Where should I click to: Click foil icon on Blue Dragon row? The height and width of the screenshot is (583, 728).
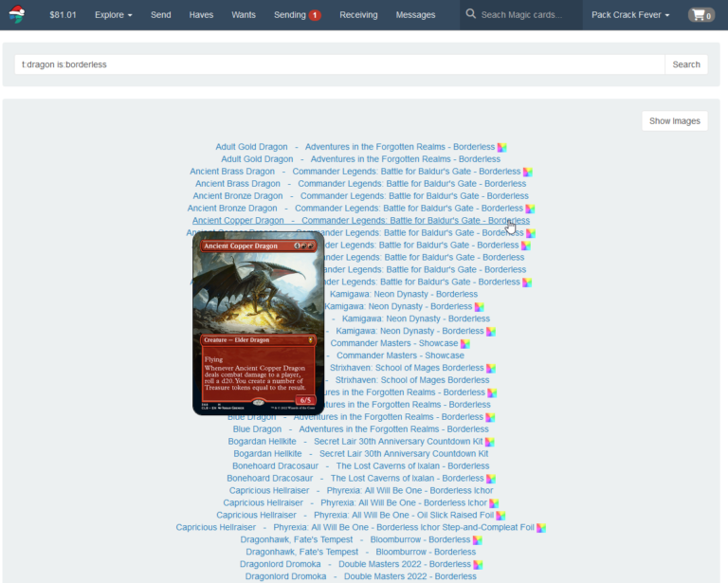490,418
